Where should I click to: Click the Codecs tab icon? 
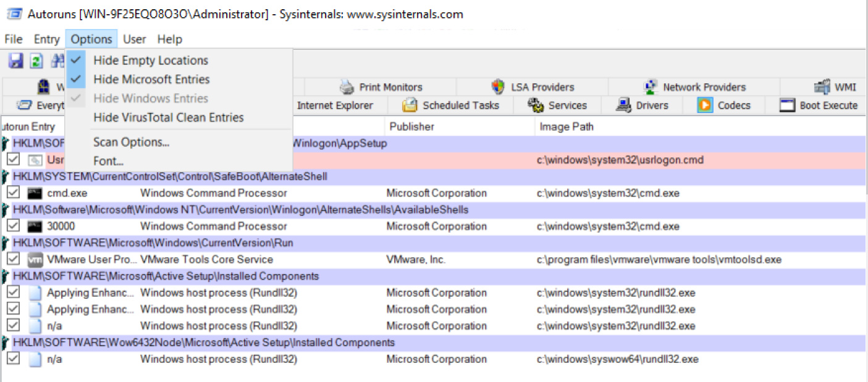pos(705,106)
